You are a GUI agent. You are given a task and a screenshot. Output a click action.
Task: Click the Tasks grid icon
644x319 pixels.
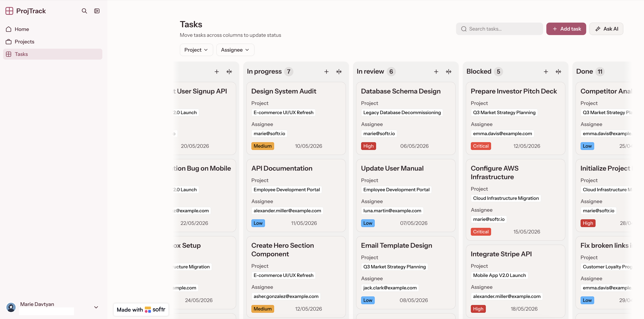(9, 54)
